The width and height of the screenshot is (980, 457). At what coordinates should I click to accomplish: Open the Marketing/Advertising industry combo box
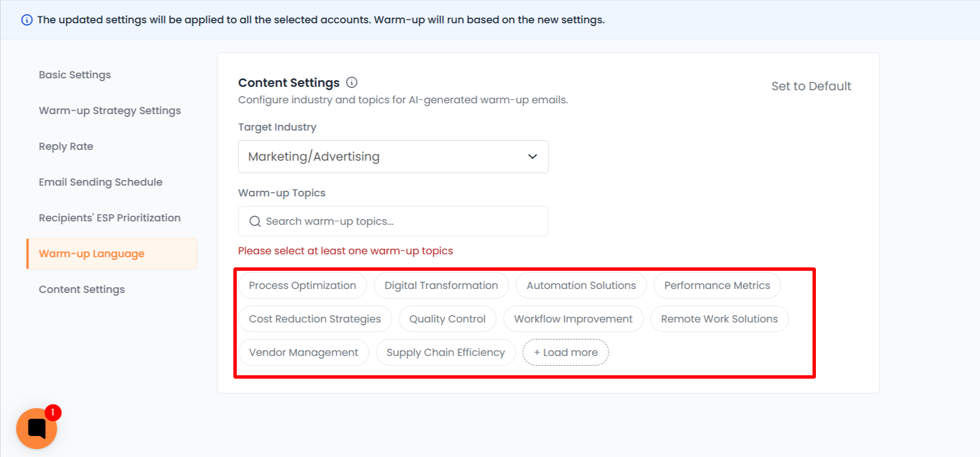coord(393,157)
